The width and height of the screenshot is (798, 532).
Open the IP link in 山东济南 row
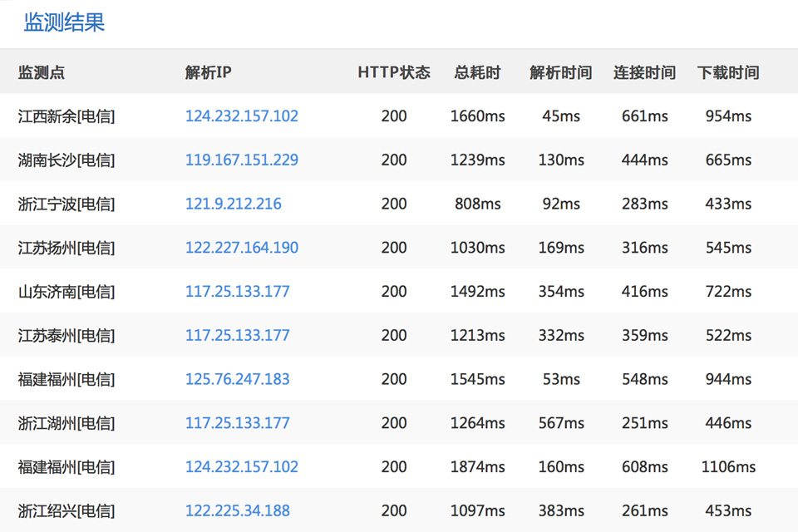(x=237, y=292)
